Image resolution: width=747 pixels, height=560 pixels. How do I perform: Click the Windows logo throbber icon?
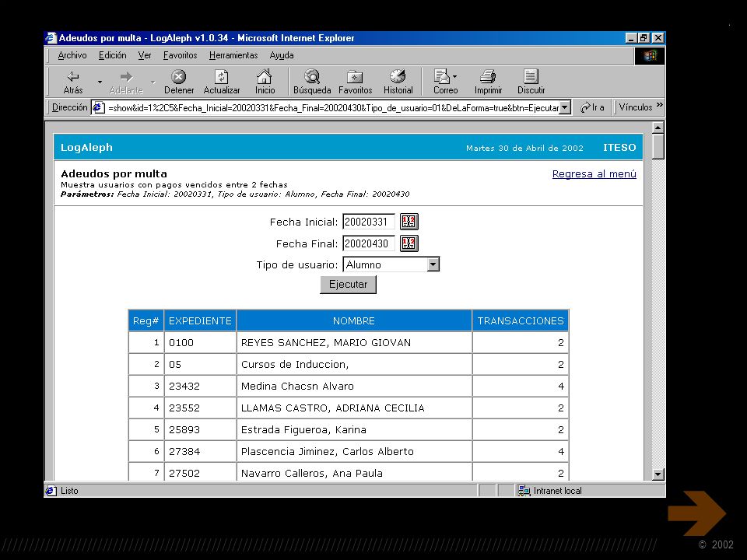point(650,56)
